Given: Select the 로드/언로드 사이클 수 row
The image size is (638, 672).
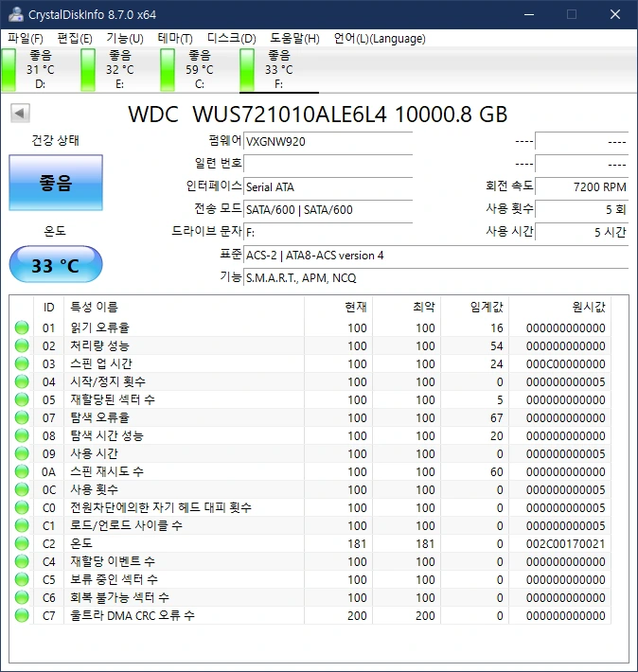Looking at the screenshot, I should tap(310, 526).
